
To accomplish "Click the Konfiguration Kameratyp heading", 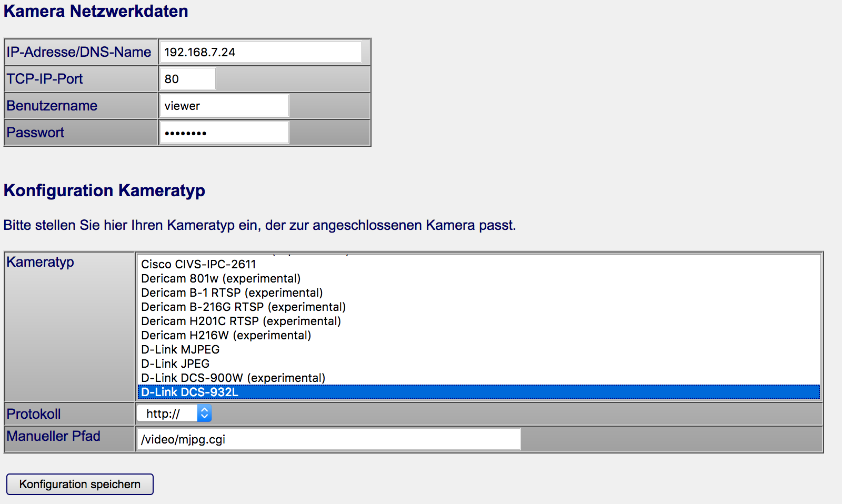I will point(104,190).
